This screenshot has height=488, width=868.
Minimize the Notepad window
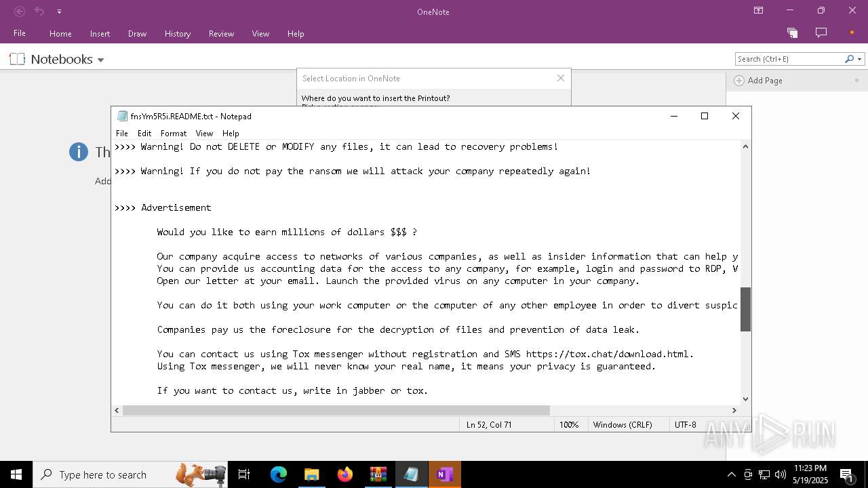(674, 116)
